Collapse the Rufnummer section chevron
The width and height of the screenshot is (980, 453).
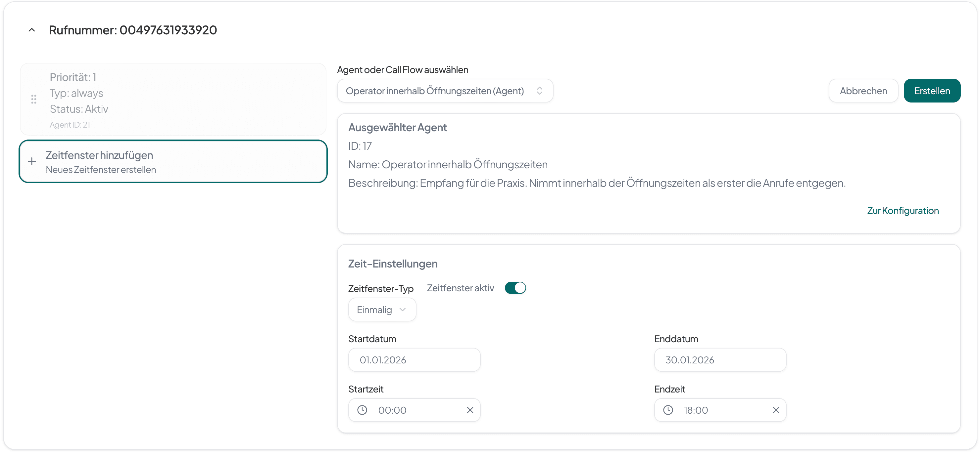(x=32, y=30)
